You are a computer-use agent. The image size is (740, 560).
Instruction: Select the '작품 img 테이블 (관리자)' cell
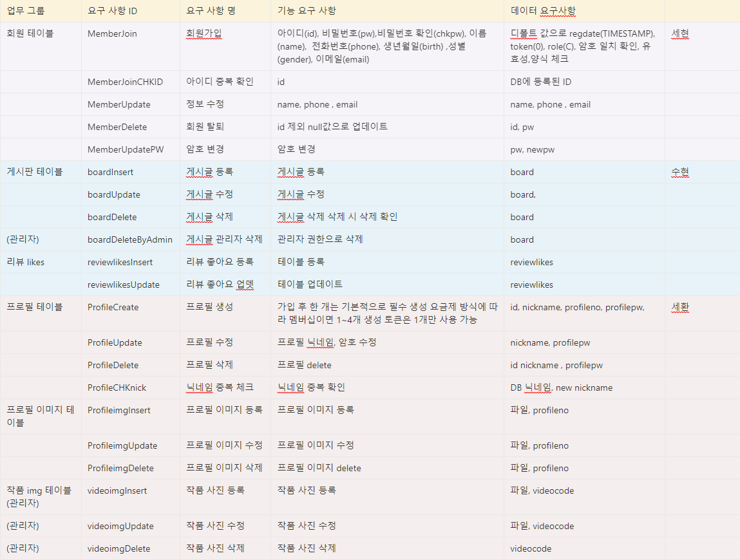tap(41, 497)
